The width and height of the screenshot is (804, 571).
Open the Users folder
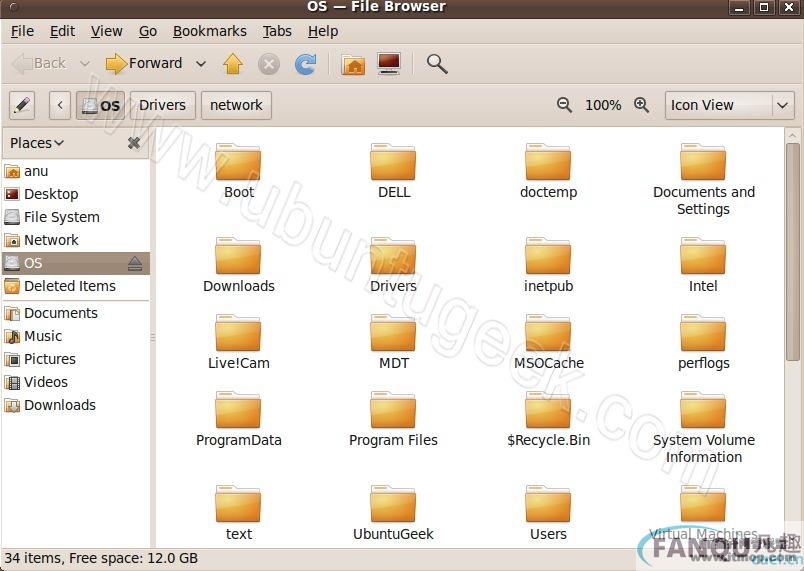pos(548,513)
